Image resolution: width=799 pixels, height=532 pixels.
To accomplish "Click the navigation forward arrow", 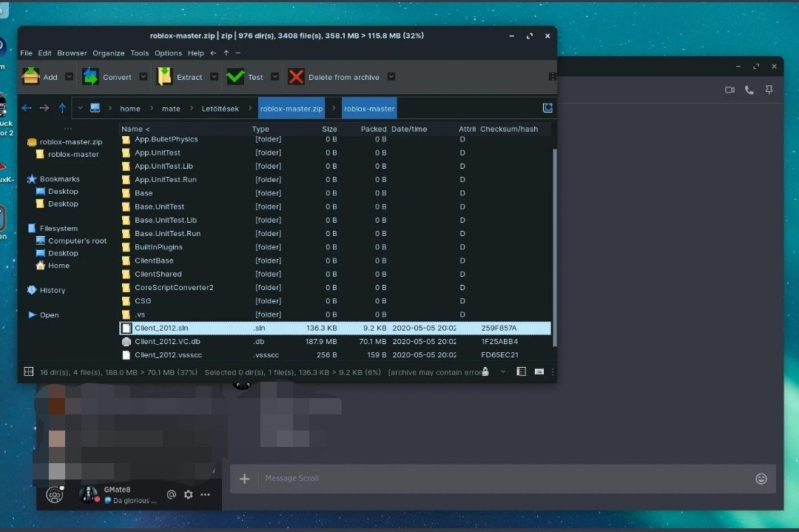I will tap(44, 108).
